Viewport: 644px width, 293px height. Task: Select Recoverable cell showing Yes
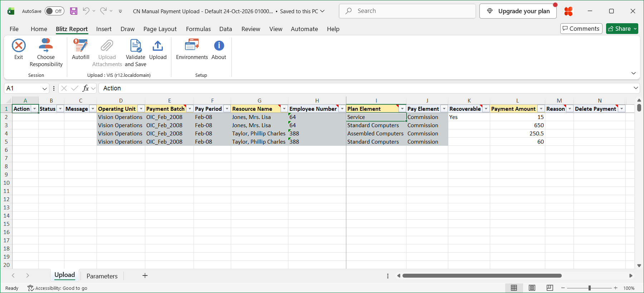tap(469, 117)
